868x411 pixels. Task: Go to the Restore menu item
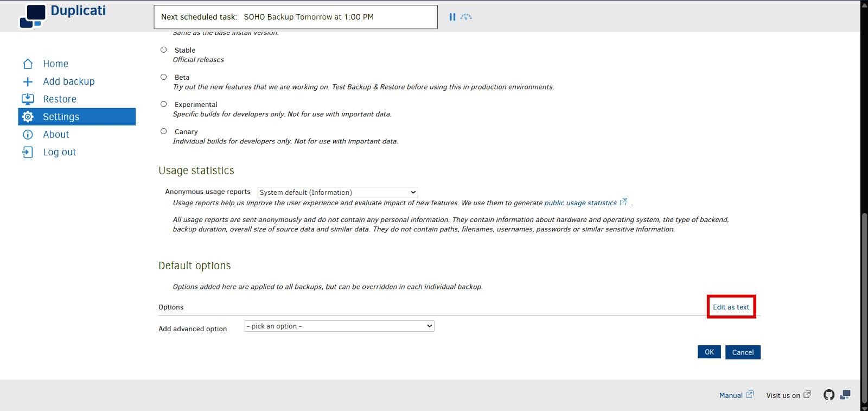tap(60, 99)
